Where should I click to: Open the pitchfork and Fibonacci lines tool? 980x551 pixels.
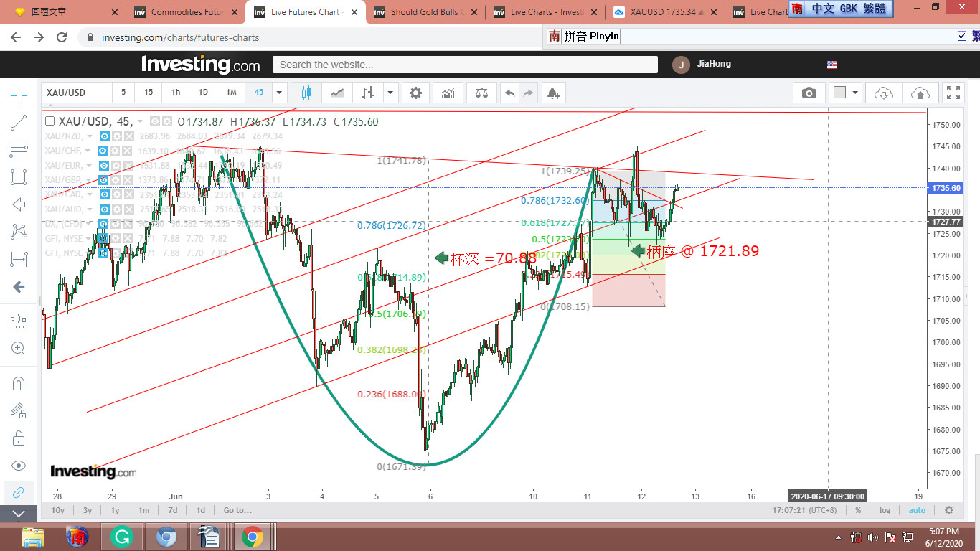19,150
